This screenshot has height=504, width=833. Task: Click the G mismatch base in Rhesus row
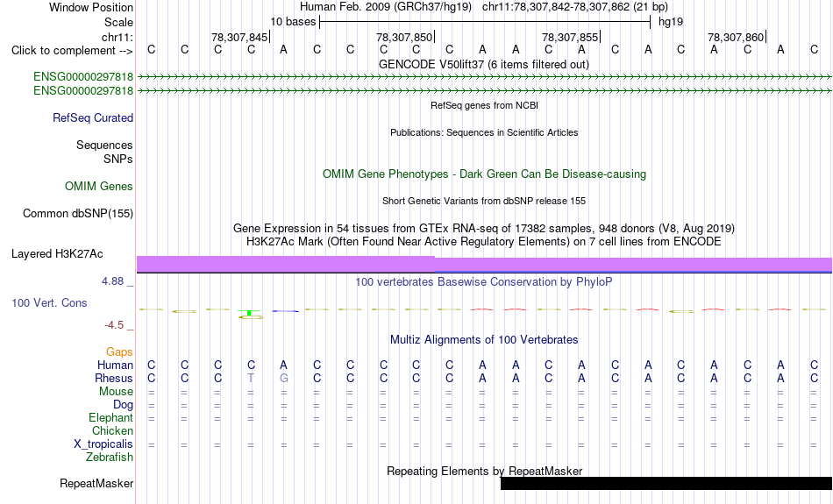point(284,378)
